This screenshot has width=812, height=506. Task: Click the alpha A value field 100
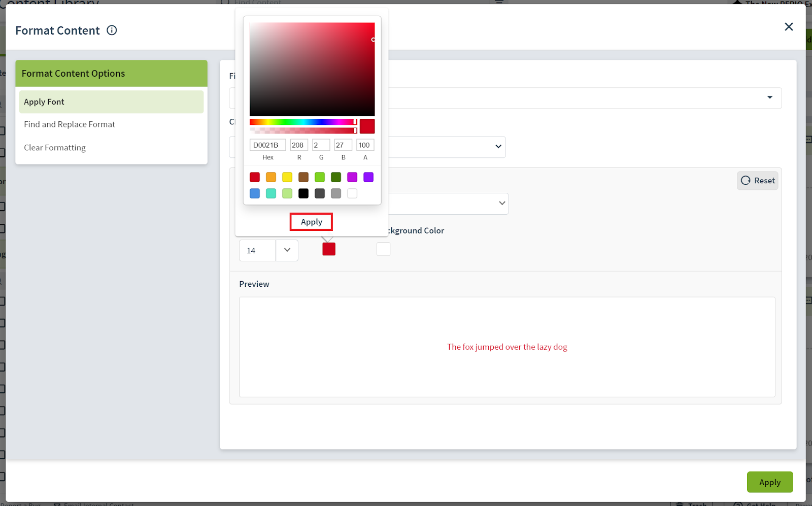coord(365,145)
